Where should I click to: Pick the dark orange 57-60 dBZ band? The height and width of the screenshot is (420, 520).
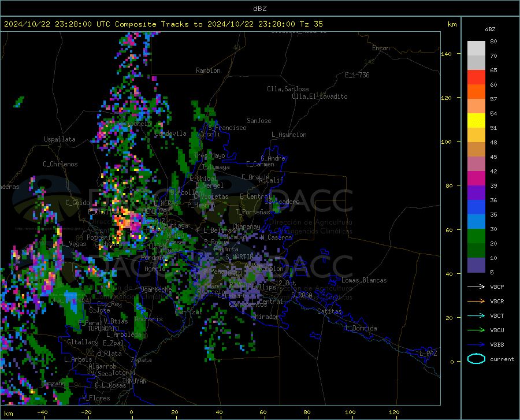click(476, 92)
